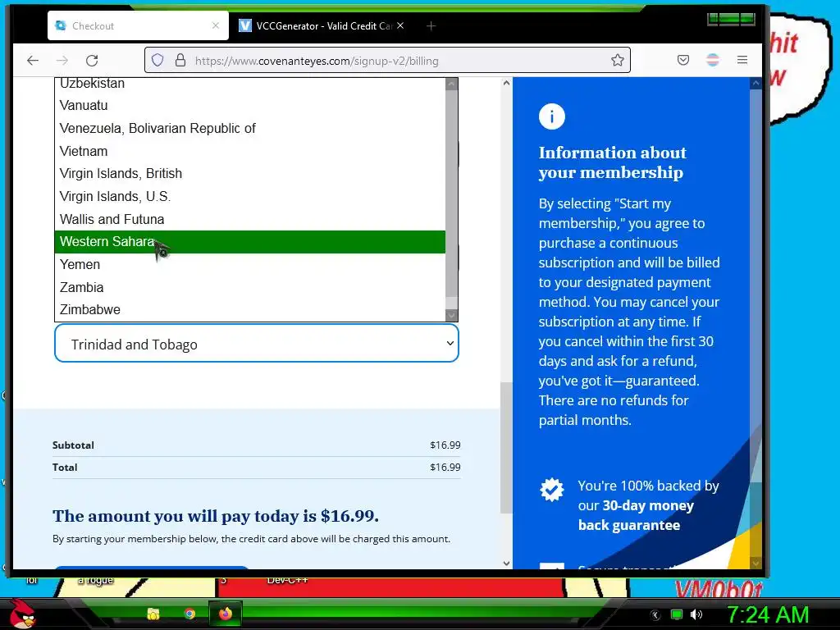Viewport: 840px width, 630px height.
Task: Select Uzbekistan from the country list
Action: (x=249, y=83)
